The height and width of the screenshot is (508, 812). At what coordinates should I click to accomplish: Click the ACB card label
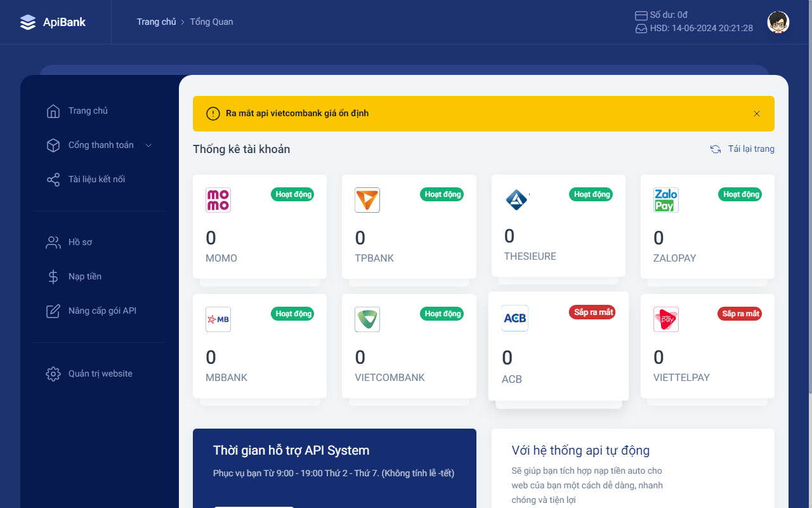pos(512,380)
